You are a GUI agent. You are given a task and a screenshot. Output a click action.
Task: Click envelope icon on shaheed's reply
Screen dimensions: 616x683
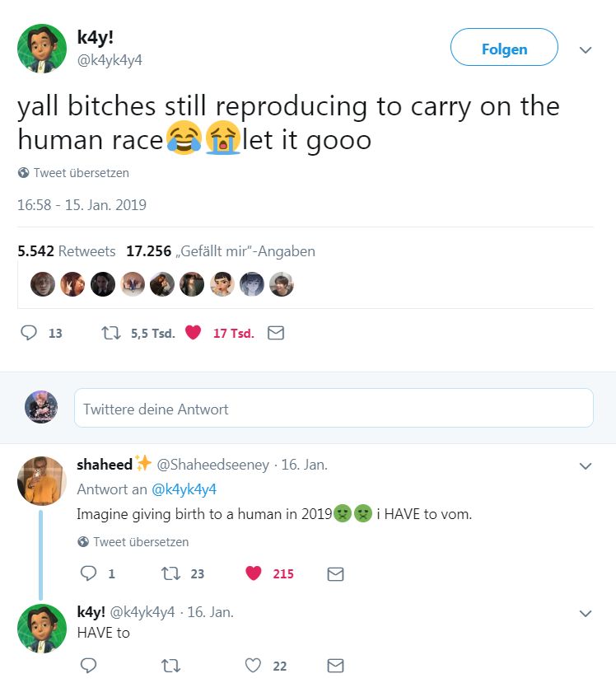(335, 573)
